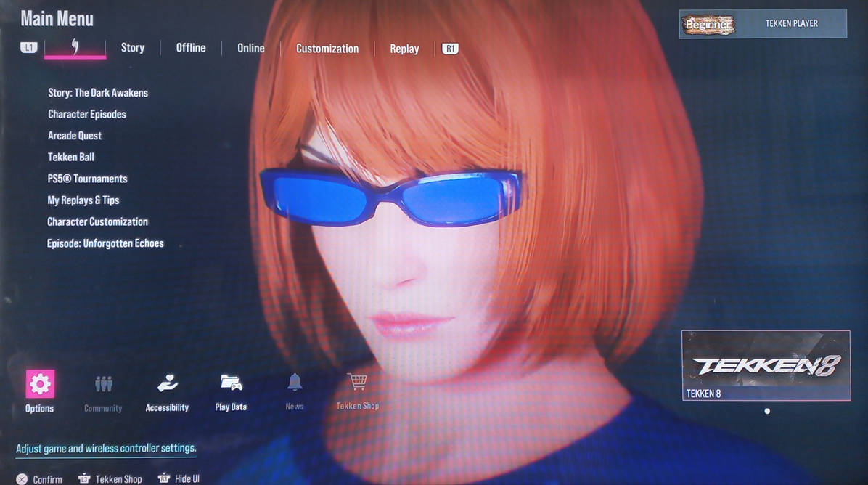
Task: Start Story: The Dark Awakens
Action: 98,93
